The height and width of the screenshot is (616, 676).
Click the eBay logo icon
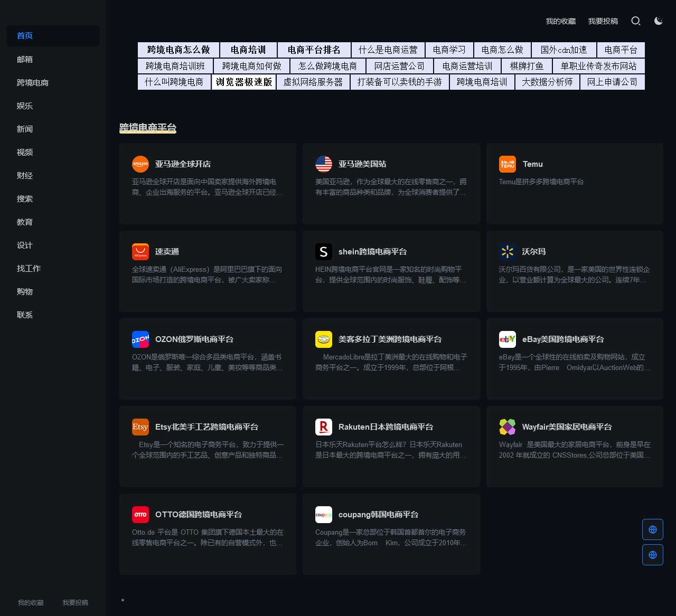[508, 339]
